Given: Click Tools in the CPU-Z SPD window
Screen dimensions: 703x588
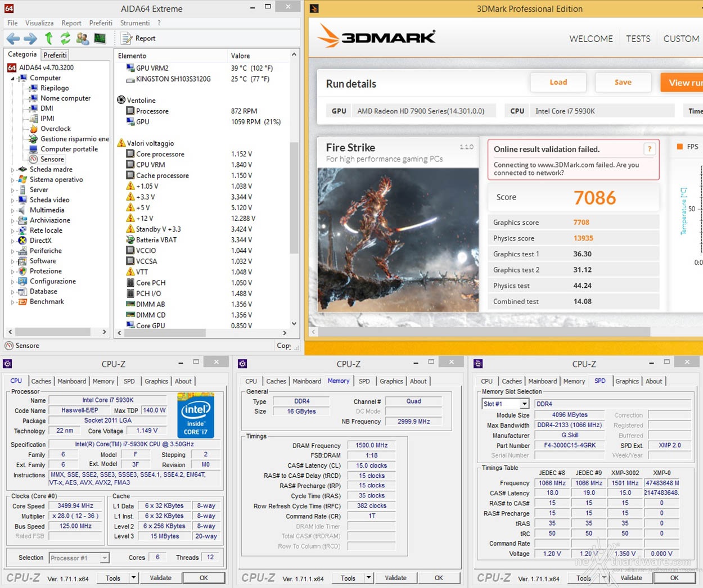Looking at the screenshot, I should [584, 578].
